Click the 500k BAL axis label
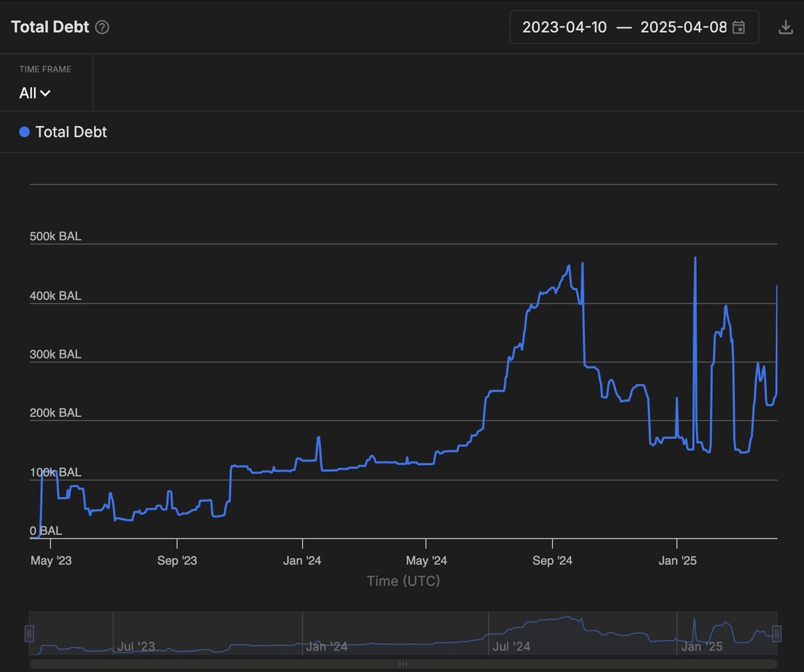The width and height of the screenshot is (804, 672). pos(56,237)
